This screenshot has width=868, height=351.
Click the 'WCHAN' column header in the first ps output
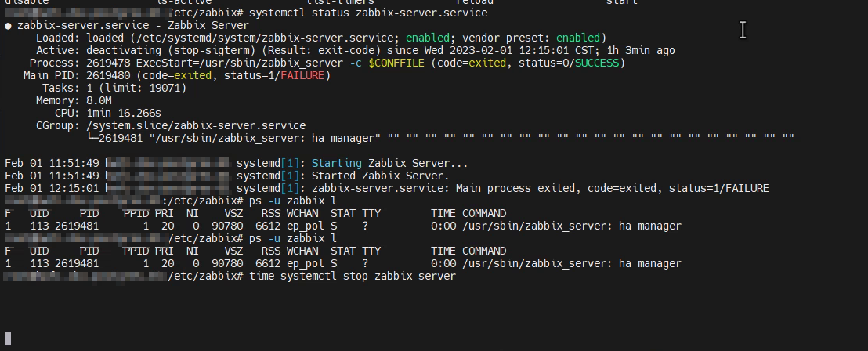[x=302, y=213]
